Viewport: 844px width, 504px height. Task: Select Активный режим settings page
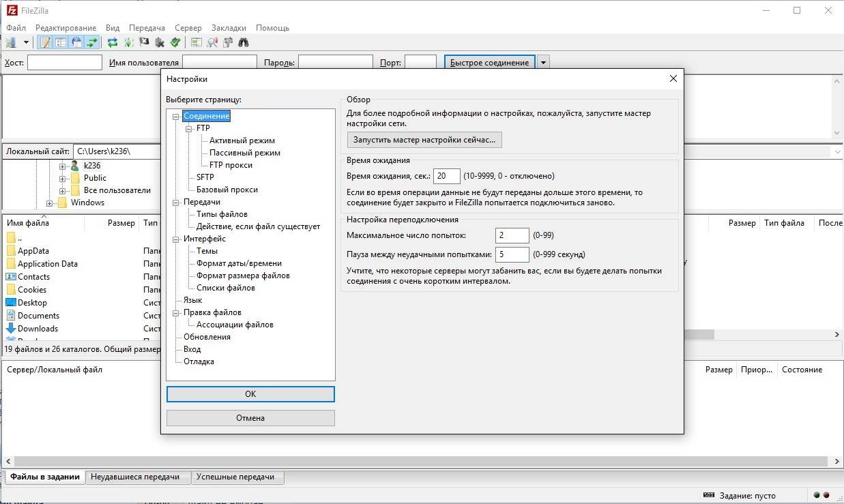pyautogui.click(x=242, y=140)
